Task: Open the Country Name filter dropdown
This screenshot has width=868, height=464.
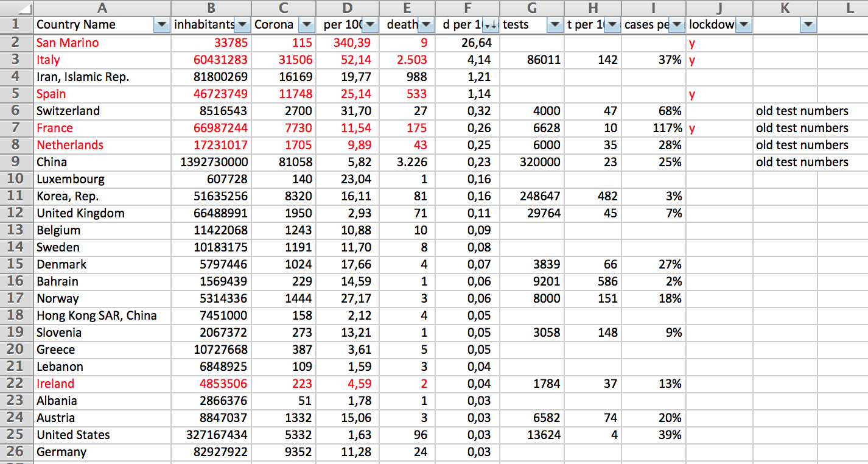Action: tap(161, 25)
